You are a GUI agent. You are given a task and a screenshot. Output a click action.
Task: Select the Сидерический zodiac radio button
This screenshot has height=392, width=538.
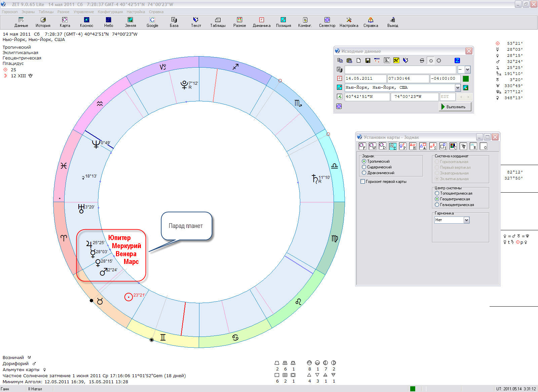364,167
